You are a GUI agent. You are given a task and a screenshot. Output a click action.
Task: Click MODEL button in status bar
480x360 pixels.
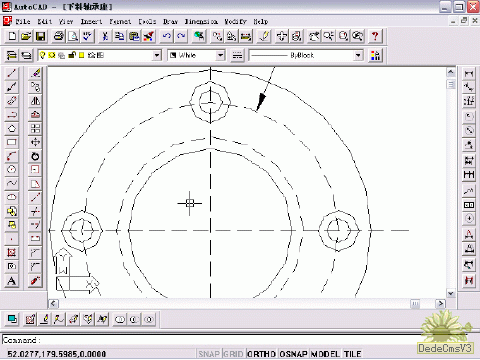(325, 354)
